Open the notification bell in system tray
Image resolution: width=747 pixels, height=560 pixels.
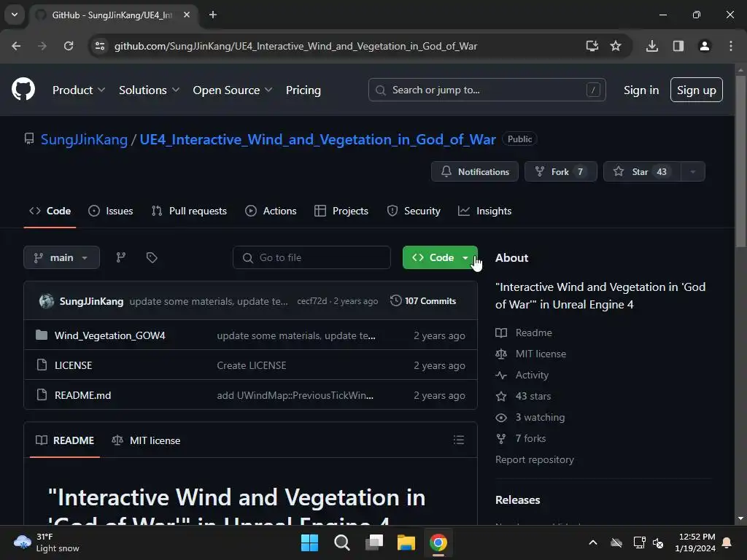727,542
